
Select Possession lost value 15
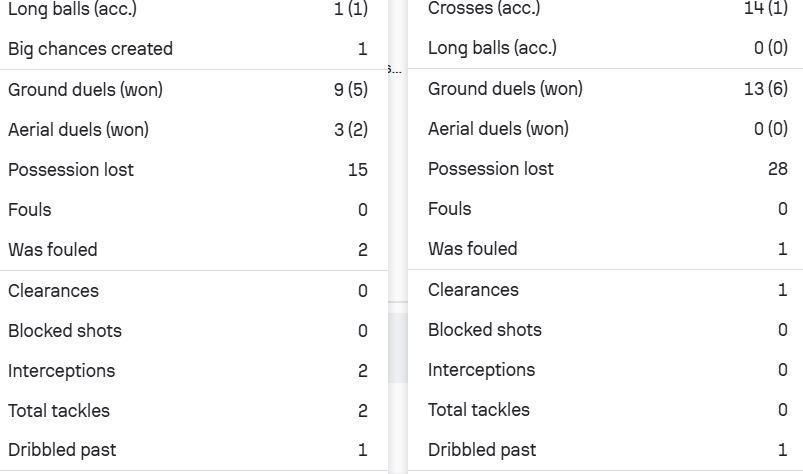pos(358,170)
